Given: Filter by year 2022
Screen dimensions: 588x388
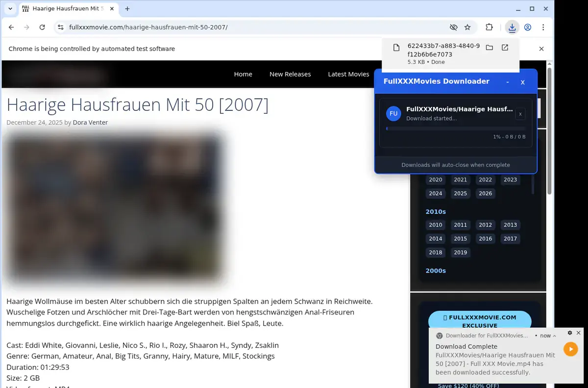Looking at the screenshot, I should coord(486,180).
